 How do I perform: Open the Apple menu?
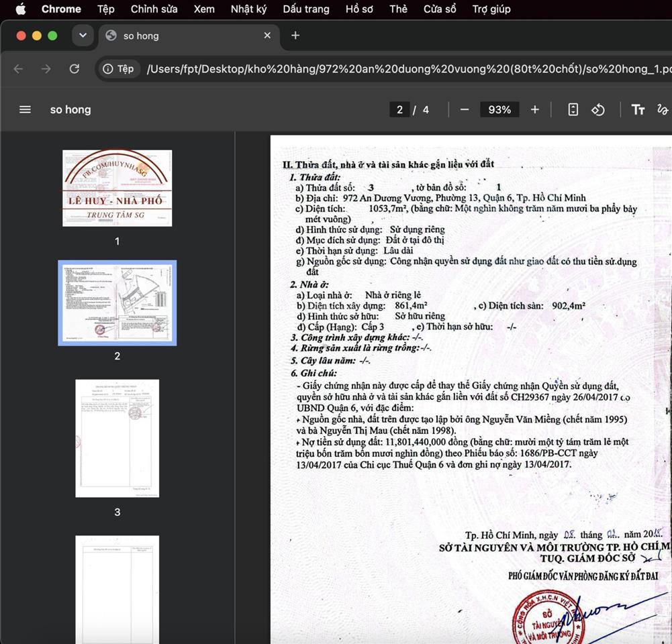21,9
